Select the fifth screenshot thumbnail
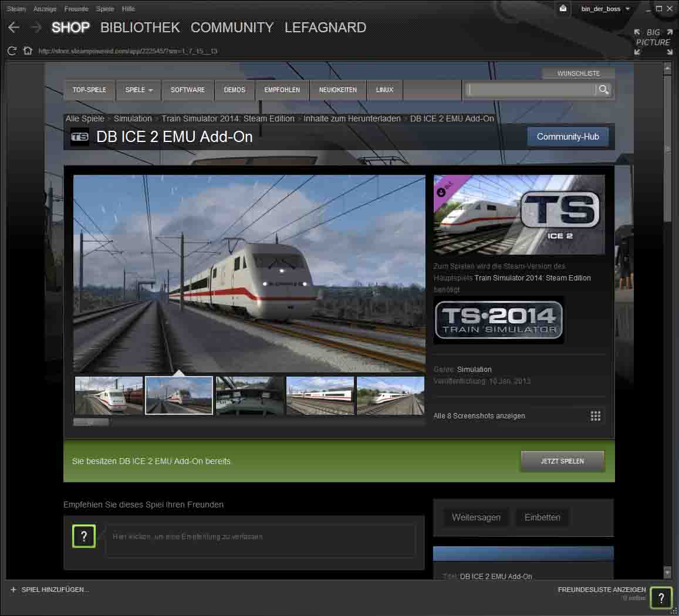 point(390,395)
